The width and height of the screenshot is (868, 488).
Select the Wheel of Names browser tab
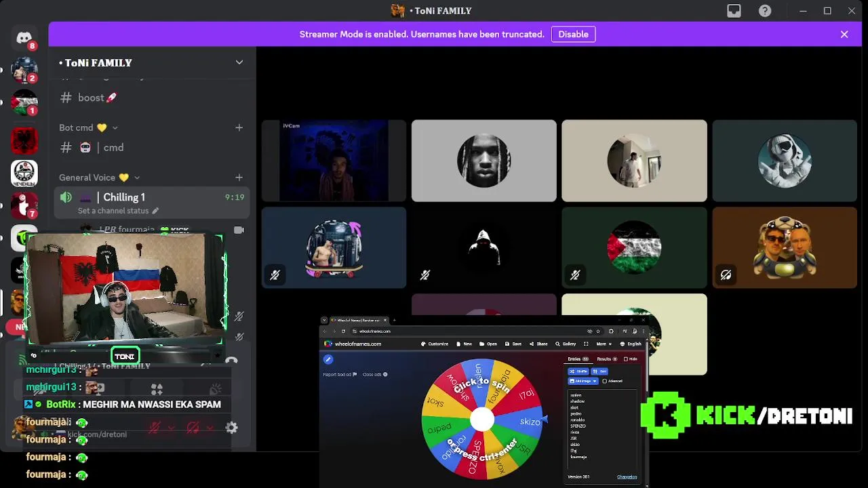pos(359,320)
